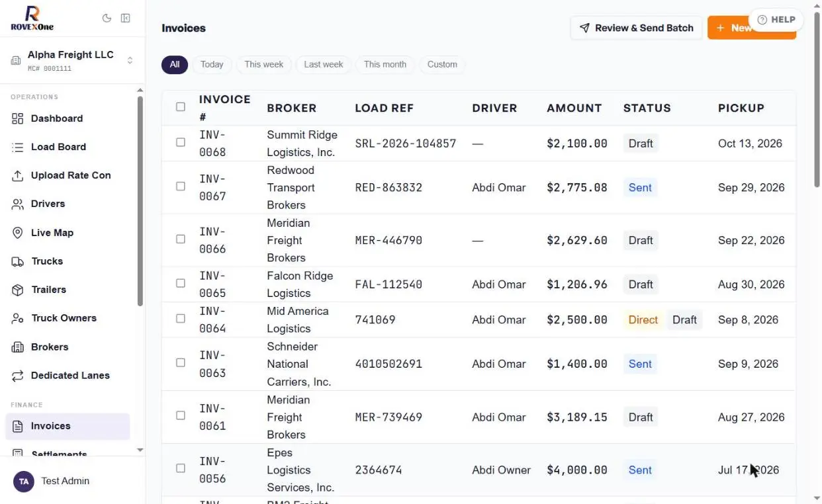The height and width of the screenshot is (504, 822).
Task: Click the sidebar scrollbar thumb
Action: (x=140, y=201)
